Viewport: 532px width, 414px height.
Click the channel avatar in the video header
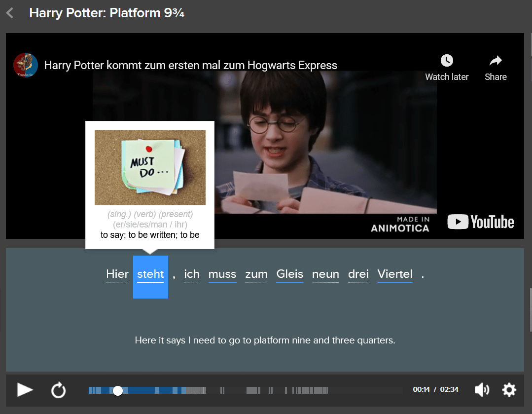pyautogui.click(x=26, y=66)
